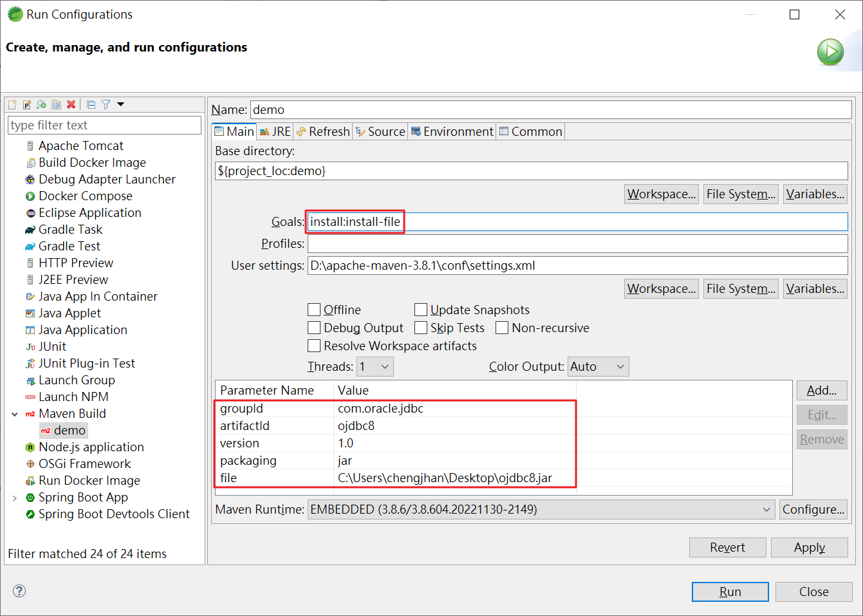Viewport: 863px width, 616px height.
Task: Open the Environment tab
Action: 452,131
